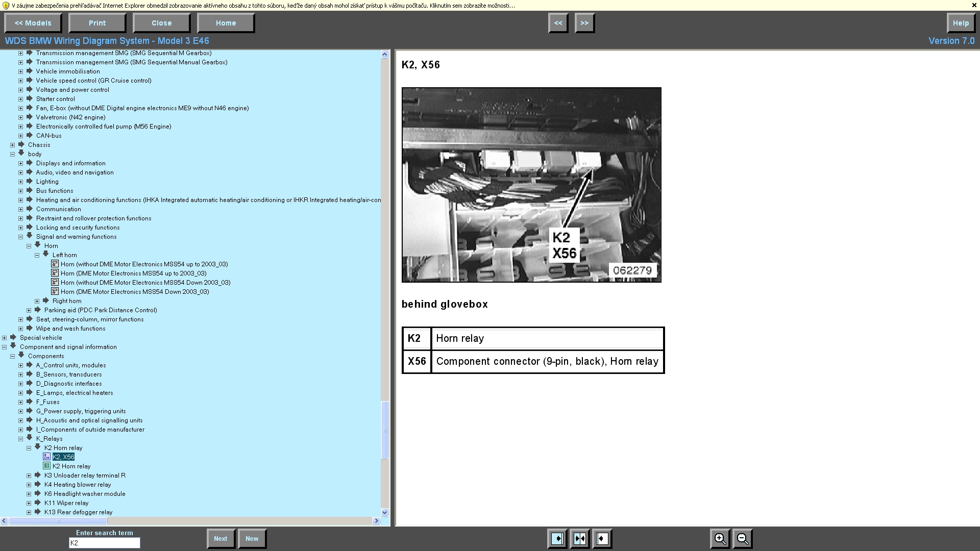Expand the Right horn node
Image resolution: width=980 pixels, height=551 pixels.
tap(37, 301)
